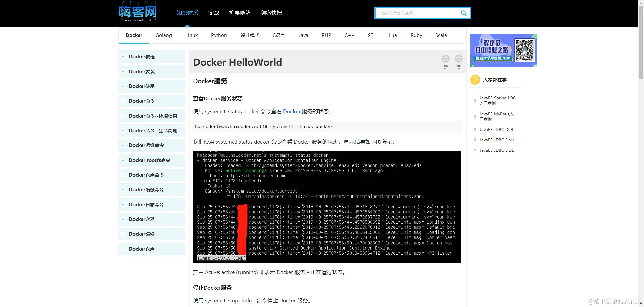Switch to the Lua tab

[x=393, y=35]
